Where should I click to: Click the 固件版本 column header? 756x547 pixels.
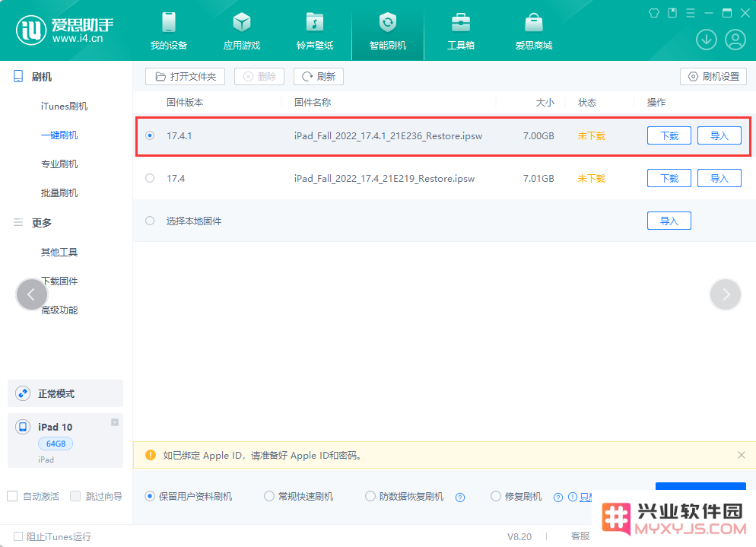(x=185, y=102)
